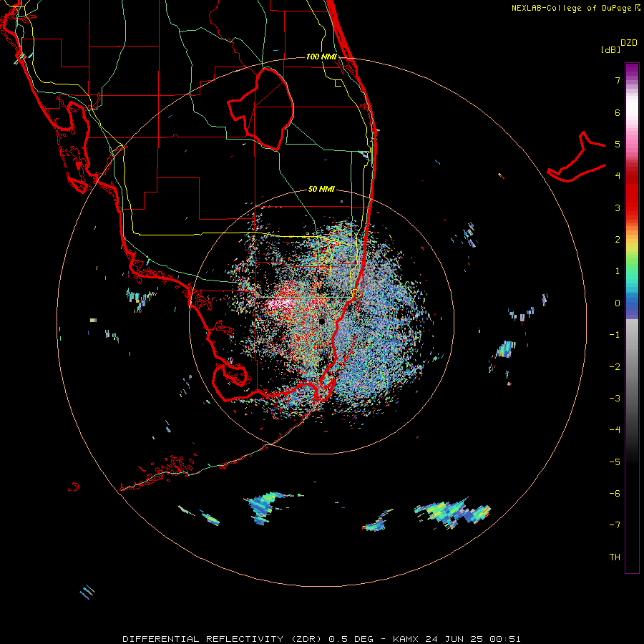Click the TH threshold label on legend

pyautogui.click(x=615, y=557)
